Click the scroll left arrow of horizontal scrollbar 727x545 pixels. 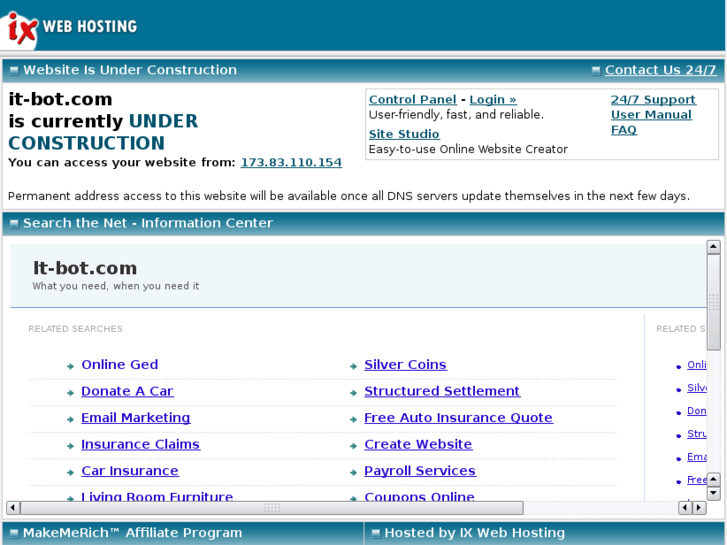(13, 507)
